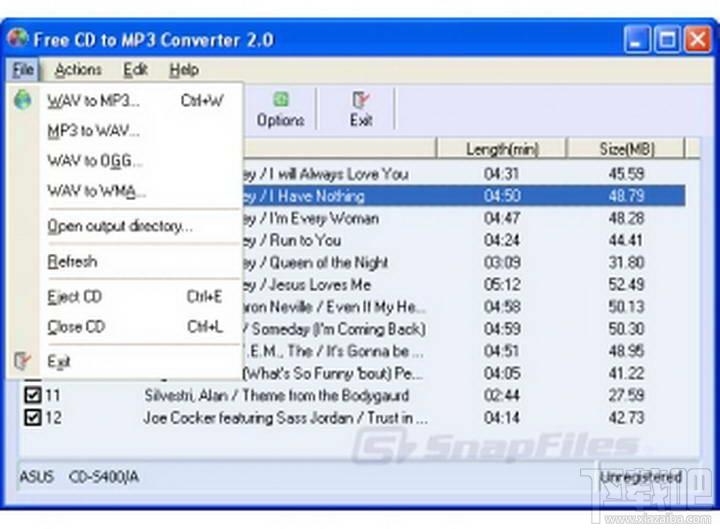Viewport: 720px width, 529px height.
Task: Sort by the Length(min) column header
Action: [502, 149]
